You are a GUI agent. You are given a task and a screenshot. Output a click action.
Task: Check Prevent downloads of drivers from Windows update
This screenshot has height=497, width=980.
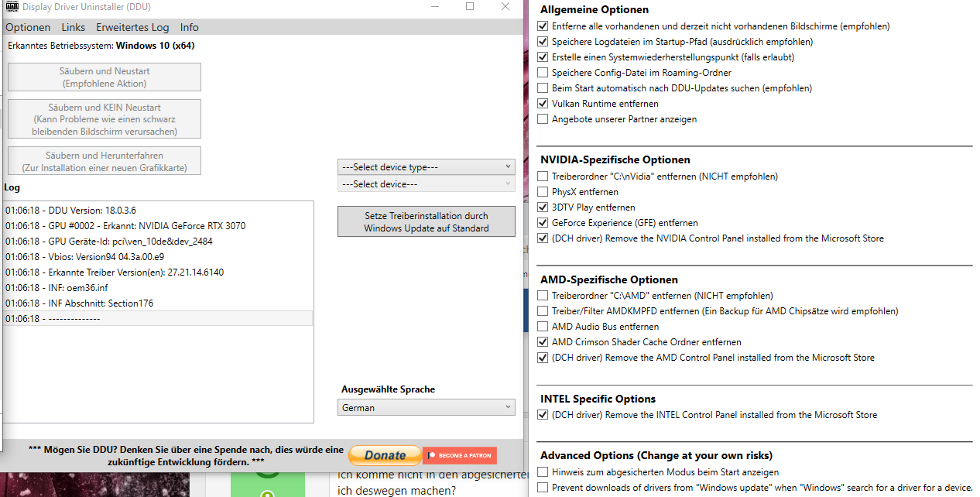coord(543,488)
